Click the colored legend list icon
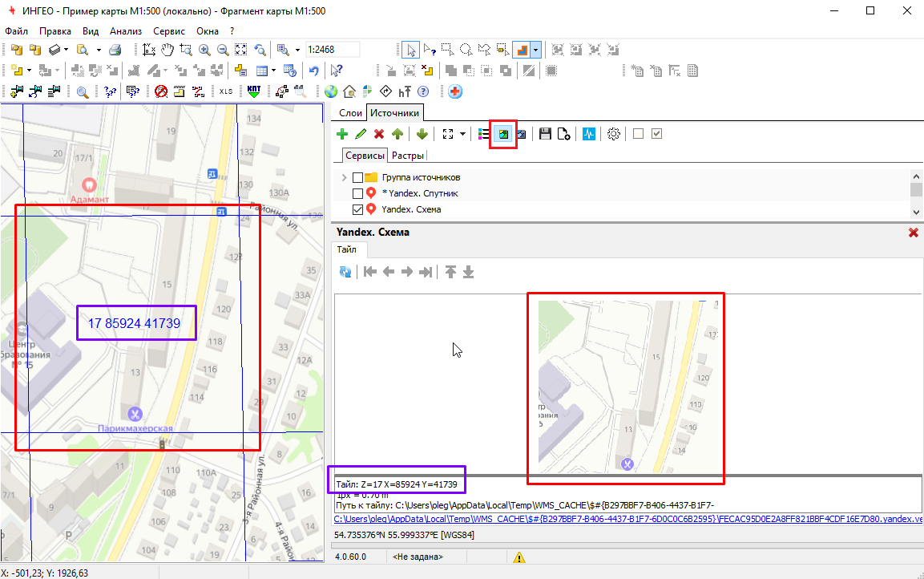This screenshot has height=579, width=924. click(484, 134)
